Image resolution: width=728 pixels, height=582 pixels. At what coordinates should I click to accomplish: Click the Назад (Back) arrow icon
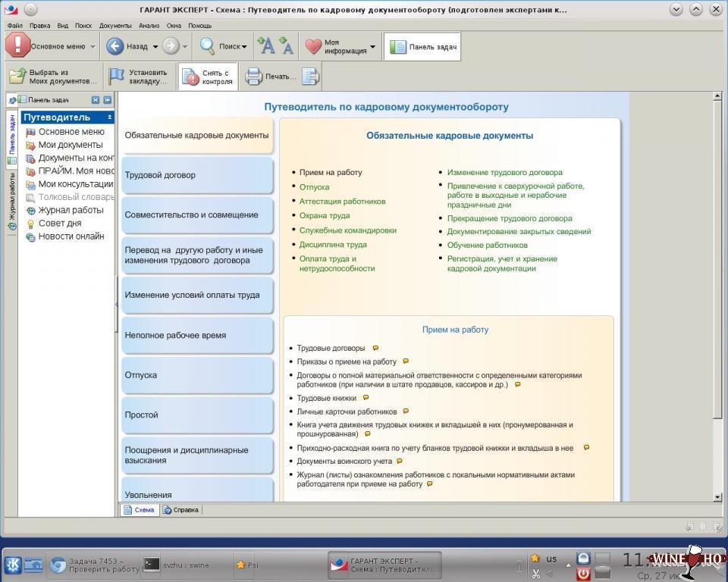coord(115,46)
